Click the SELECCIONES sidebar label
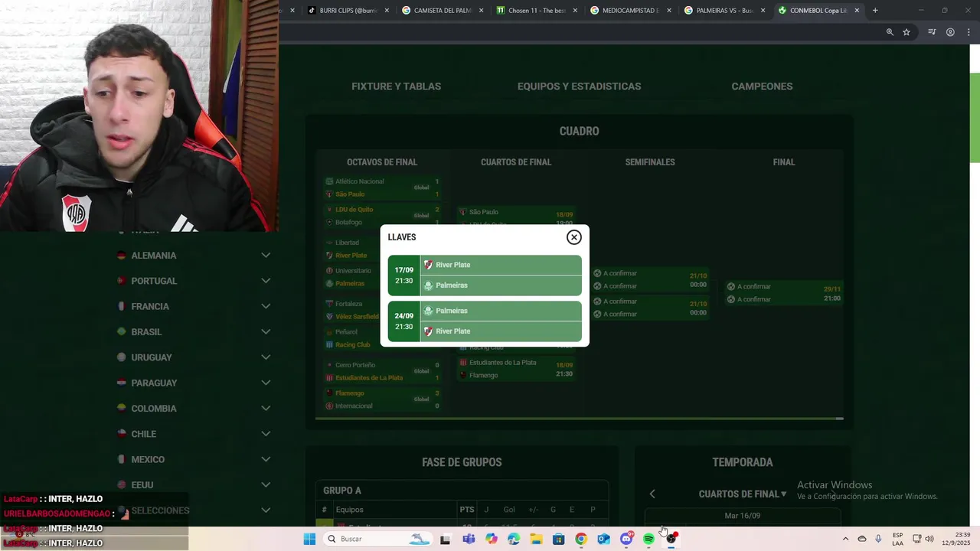The height and width of the screenshot is (551, 980). tap(160, 510)
